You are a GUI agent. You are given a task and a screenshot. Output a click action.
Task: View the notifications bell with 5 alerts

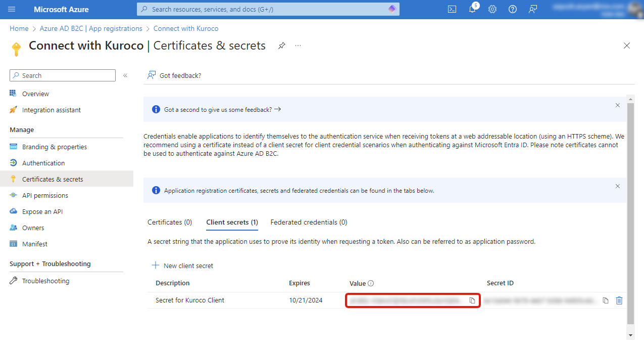pos(472,9)
